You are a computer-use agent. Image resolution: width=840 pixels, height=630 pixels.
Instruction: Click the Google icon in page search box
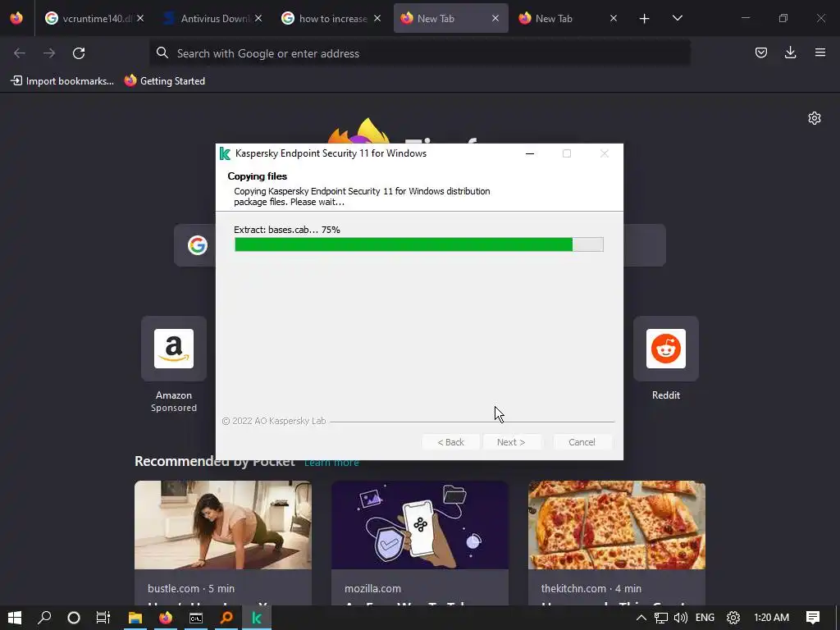tap(198, 245)
